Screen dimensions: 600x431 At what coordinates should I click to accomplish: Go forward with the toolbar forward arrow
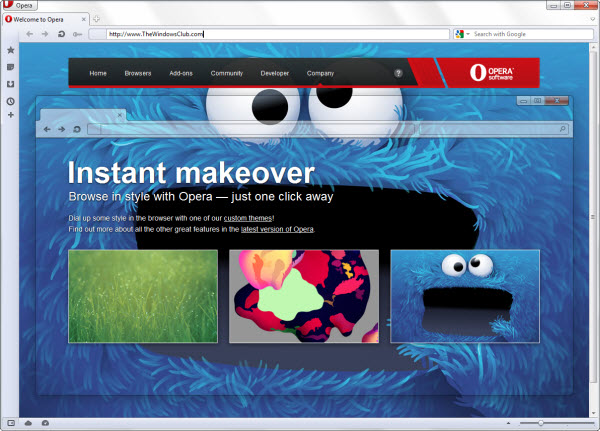(45, 34)
